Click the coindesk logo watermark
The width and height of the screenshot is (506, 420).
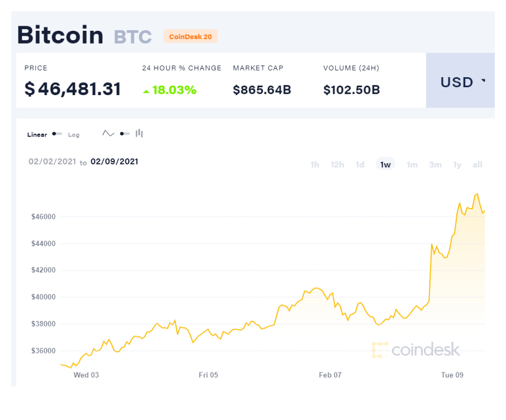pos(417,350)
